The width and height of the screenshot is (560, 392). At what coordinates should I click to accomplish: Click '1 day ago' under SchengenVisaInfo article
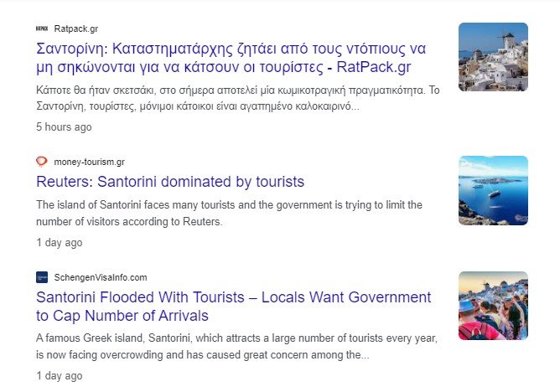pos(60,377)
